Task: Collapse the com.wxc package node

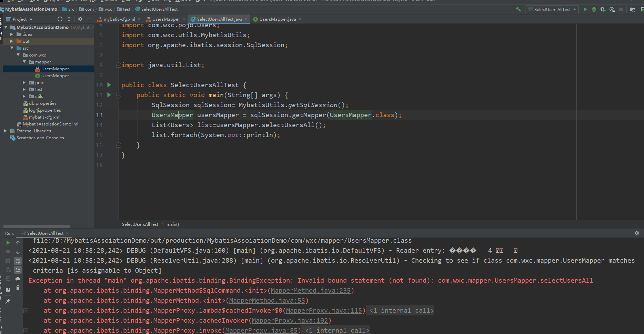Action: click(x=18, y=55)
